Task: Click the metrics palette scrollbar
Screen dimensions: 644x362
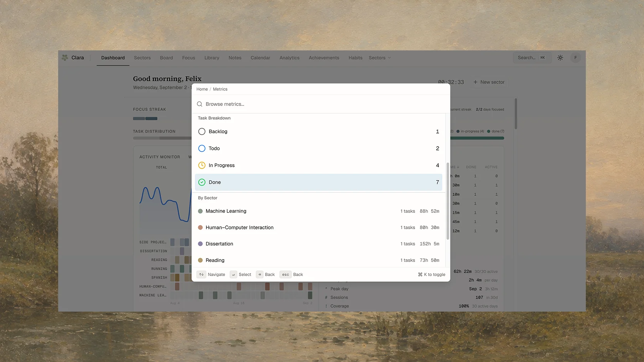Action: point(448,201)
